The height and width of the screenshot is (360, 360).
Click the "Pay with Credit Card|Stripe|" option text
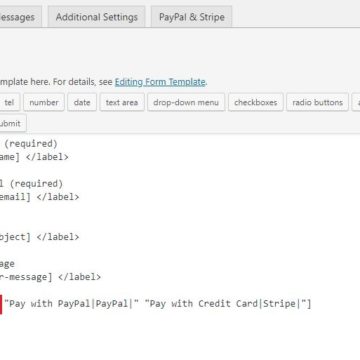coord(225,304)
